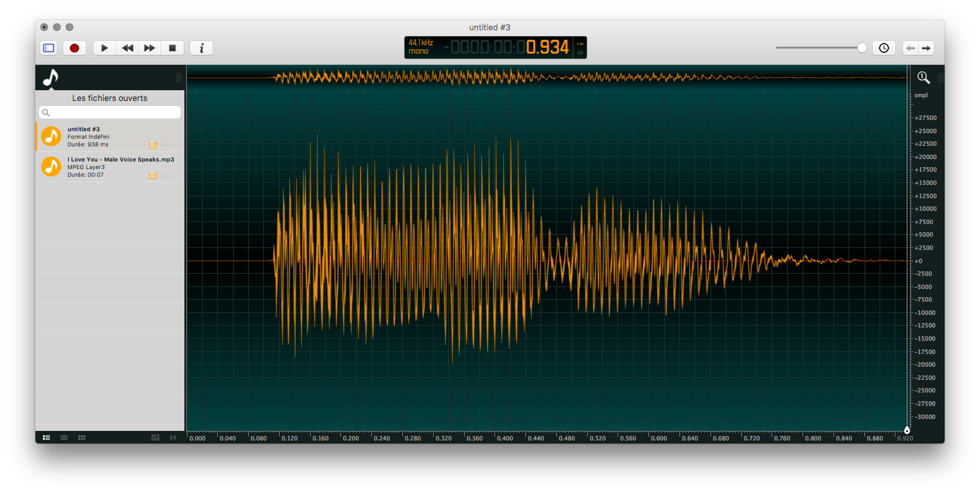Click 0.400 on the time ruler
The width and height of the screenshot is (980, 494).
tap(504, 438)
